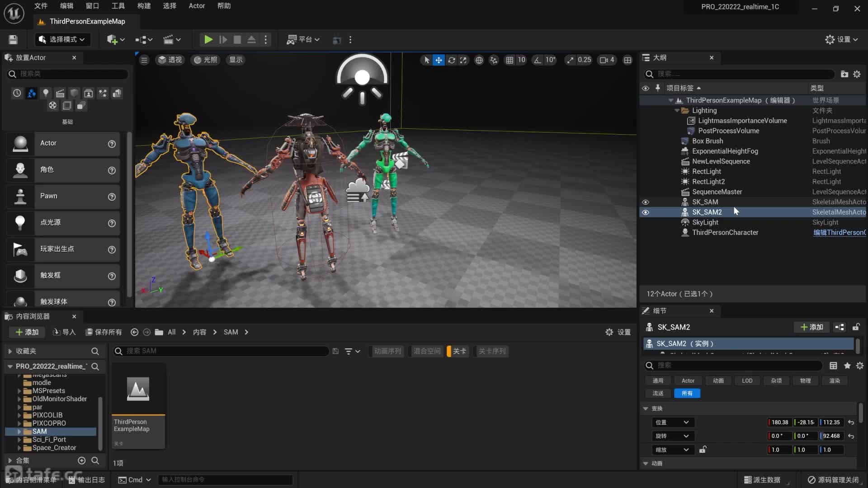Viewport: 868px width, 488px height.
Task: Click 保存所有 save all button
Action: point(104,332)
